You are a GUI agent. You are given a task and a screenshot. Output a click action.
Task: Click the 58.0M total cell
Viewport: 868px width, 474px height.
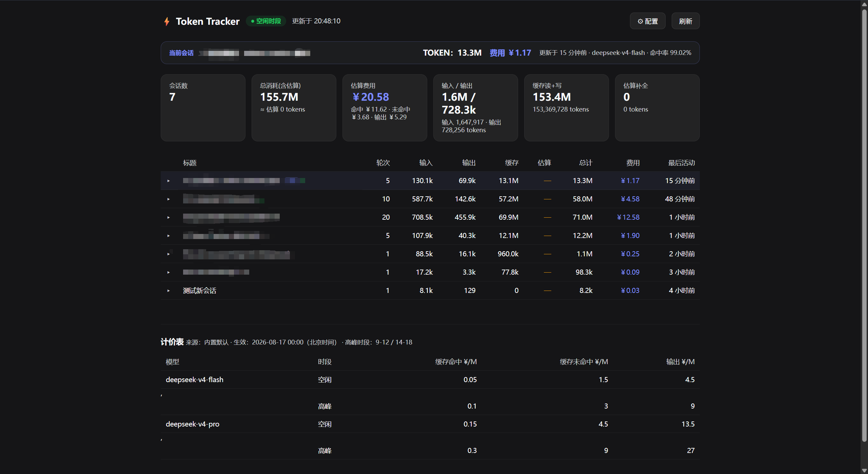tap(583, 199)
